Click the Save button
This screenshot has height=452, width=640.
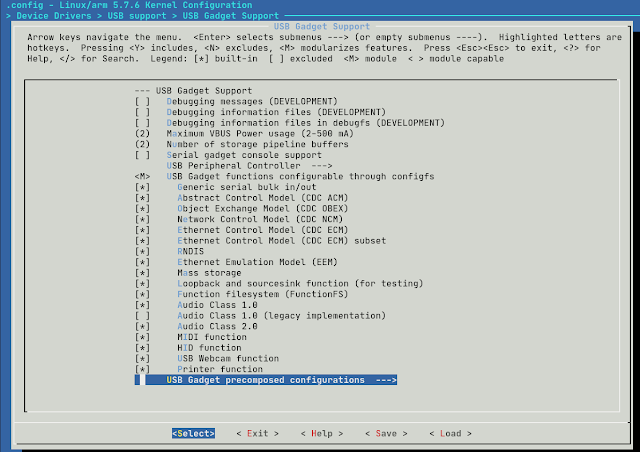coord(385,433)
